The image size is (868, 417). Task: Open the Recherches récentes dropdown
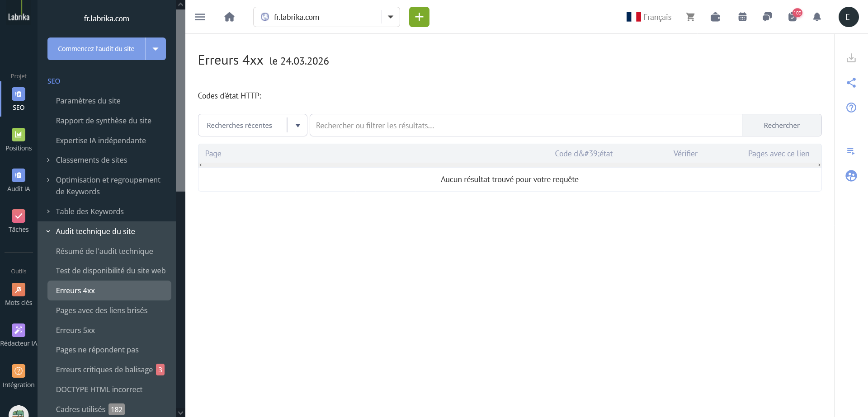pyautogui.click(x=252, y=125)
